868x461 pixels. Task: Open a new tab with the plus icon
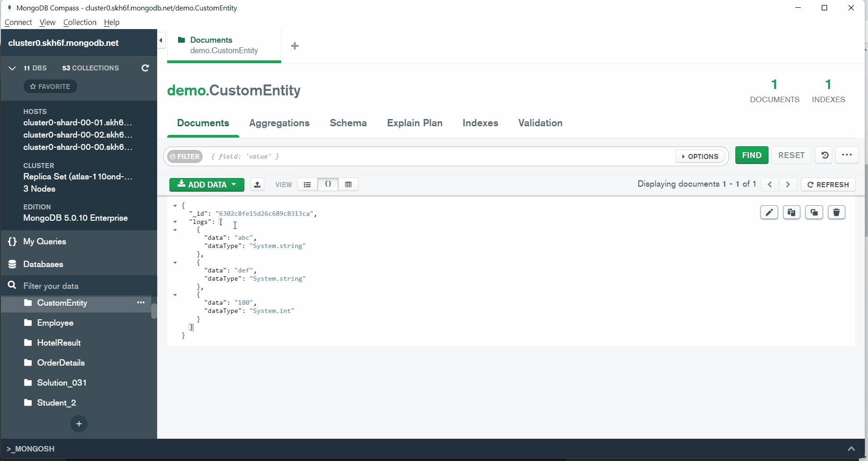[x=295, y=46]
